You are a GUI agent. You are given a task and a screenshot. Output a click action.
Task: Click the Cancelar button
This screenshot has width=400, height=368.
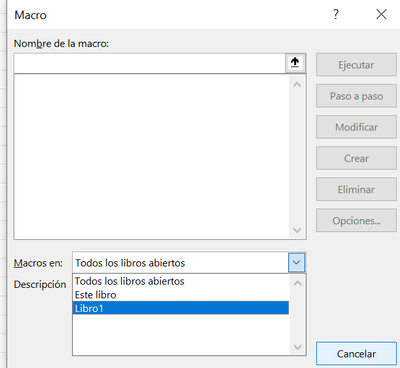pyautogui.click(x=356, y=354)
